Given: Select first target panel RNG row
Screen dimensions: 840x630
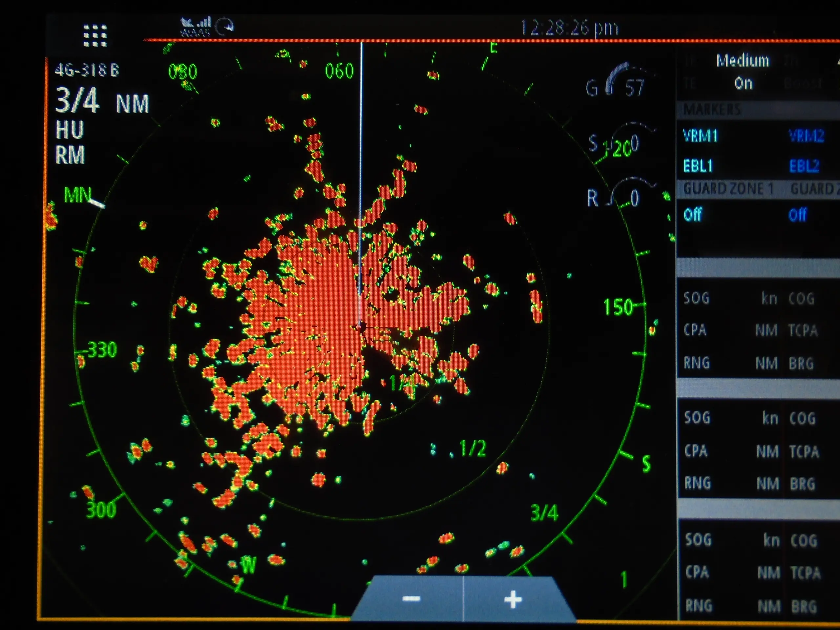Looking at the screenshot, I should [731, 363].
